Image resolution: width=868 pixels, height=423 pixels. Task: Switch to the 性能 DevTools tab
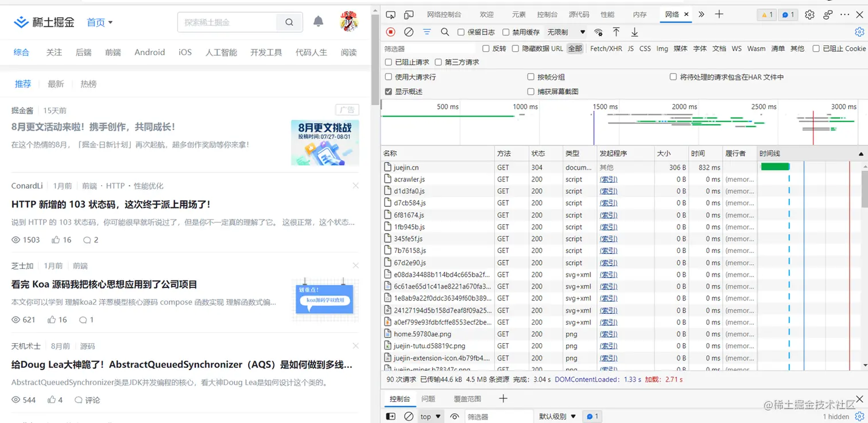coord(607,14)
